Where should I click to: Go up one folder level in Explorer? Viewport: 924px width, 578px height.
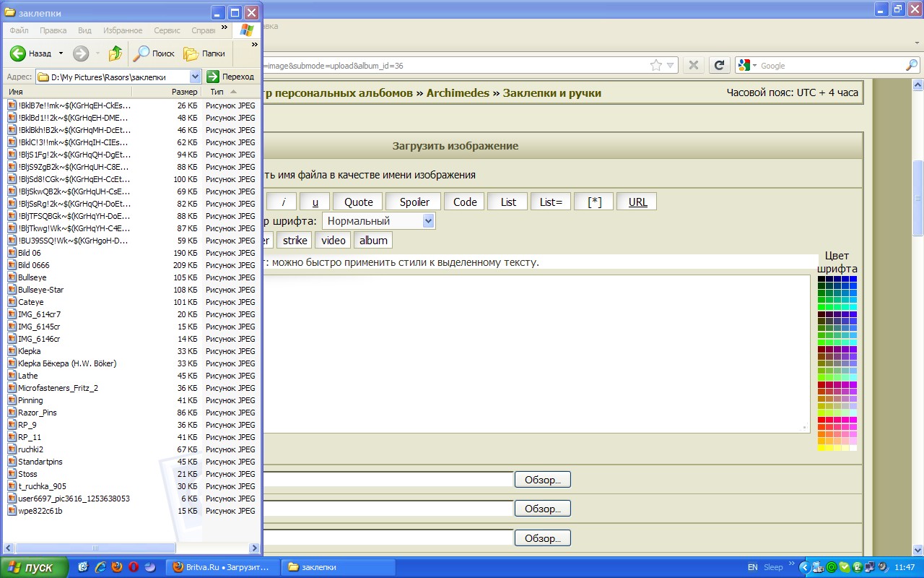(x=115, y=53)
